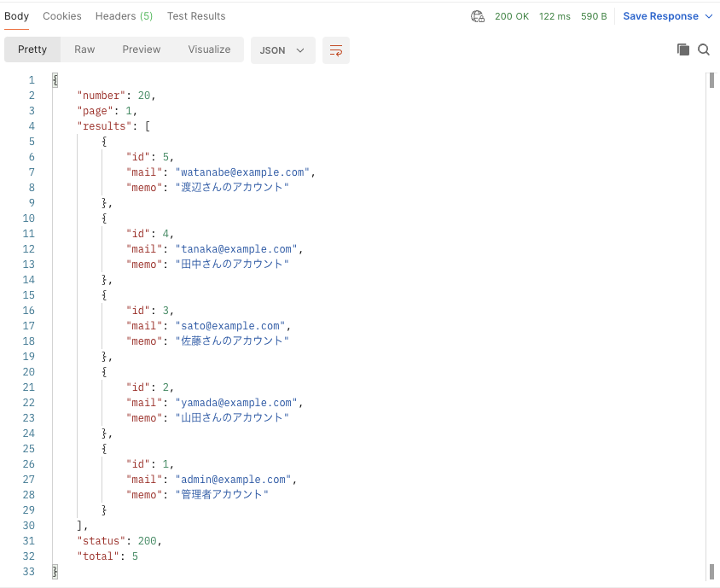
Task: Select the Raw view mode
Action: [x=84, y=49]
